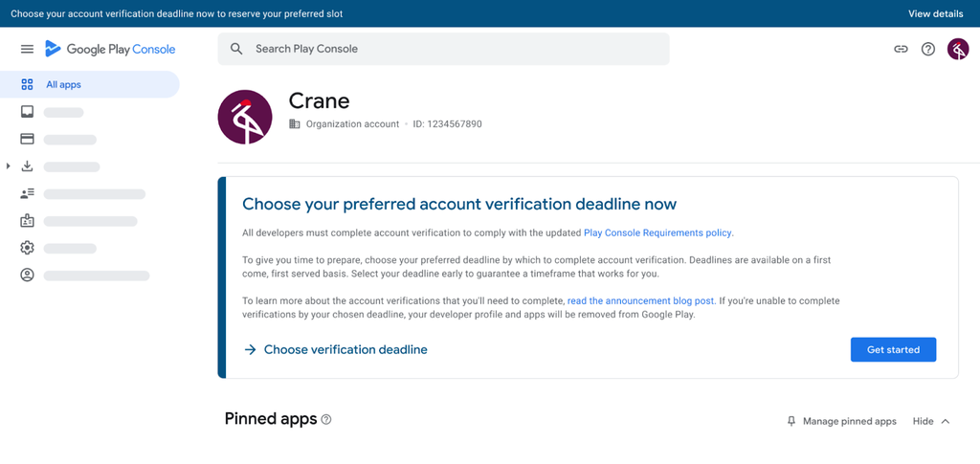Click the Google Play Console logo

point(110,49)
